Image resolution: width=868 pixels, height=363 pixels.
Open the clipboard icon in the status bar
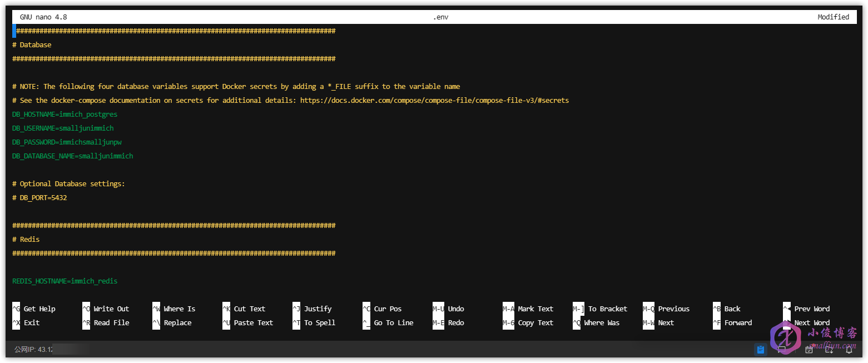(x=760, y=350)
